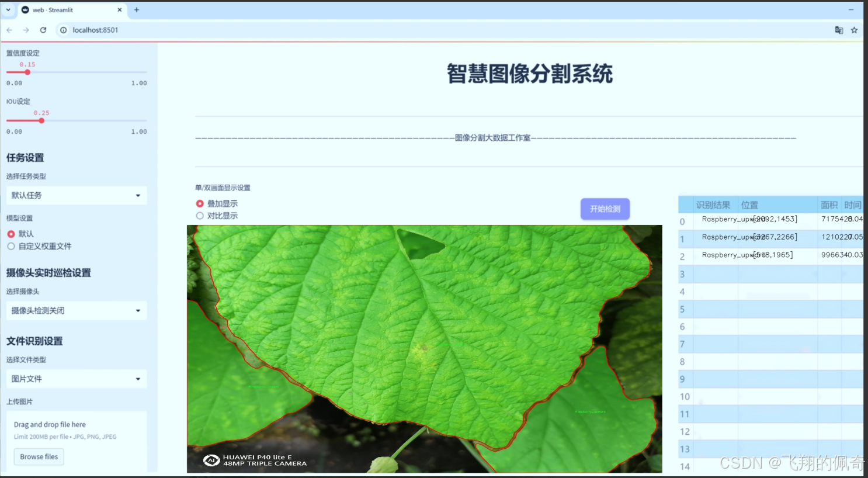The image size is (868, 478).
Task: Click the 摄像头实时巡检设置 section heading
Action: pyautogui.click(x=48, y=273)
